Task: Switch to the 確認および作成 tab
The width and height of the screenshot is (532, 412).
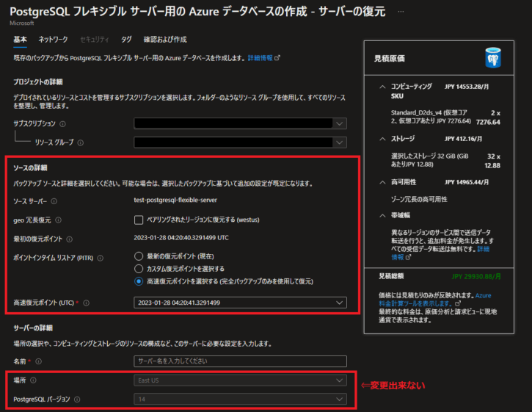Action: [x=165, y=39]
